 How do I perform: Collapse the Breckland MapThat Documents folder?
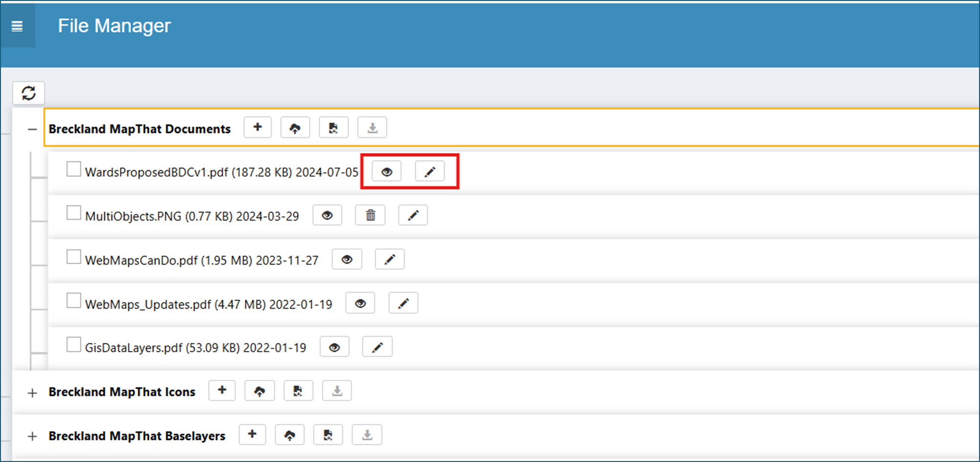tap(32, 129)
